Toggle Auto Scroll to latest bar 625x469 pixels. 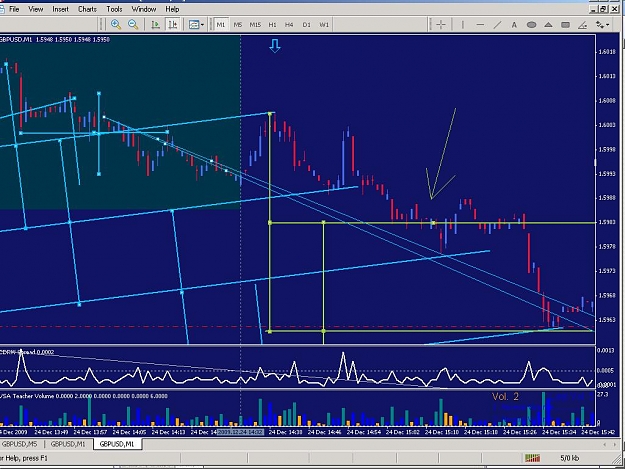(x=155, y=25)
